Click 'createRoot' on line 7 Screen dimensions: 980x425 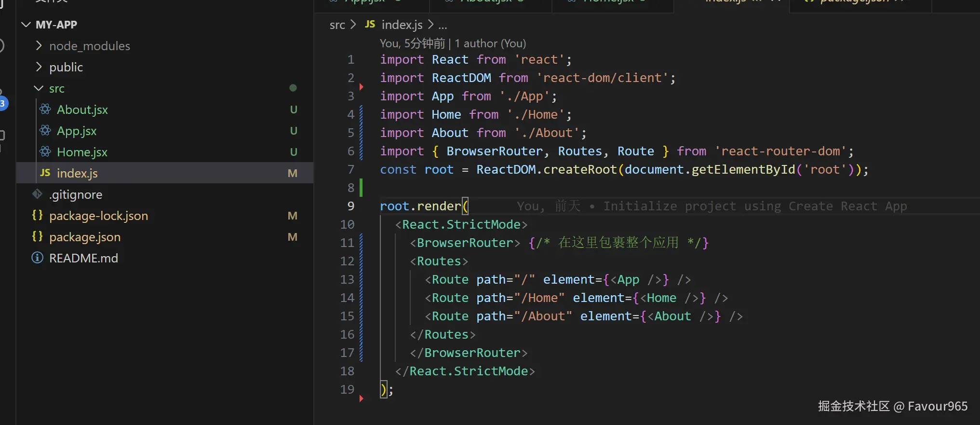(580, 169)
